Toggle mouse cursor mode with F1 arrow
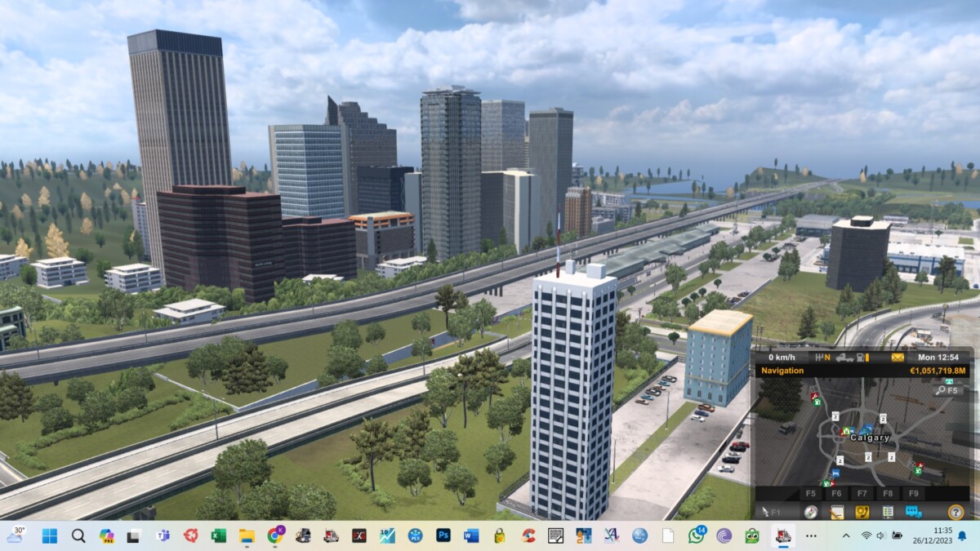This screenshot has width=980, height=551. point(770,512)
